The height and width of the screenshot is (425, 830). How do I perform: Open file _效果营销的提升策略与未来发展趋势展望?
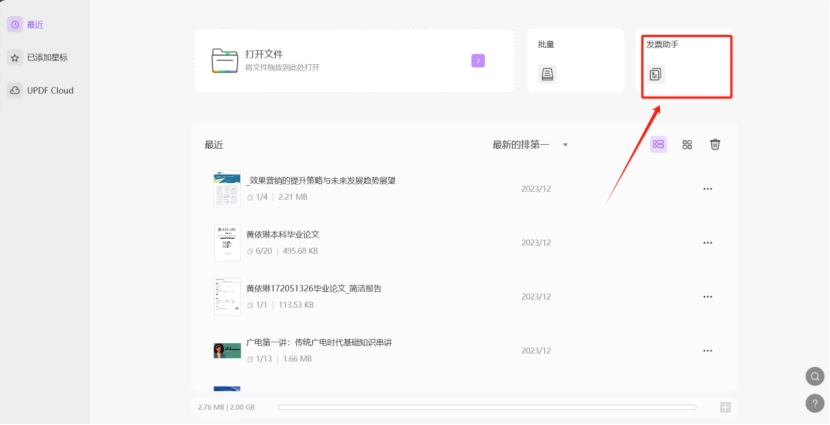[321, 180]
